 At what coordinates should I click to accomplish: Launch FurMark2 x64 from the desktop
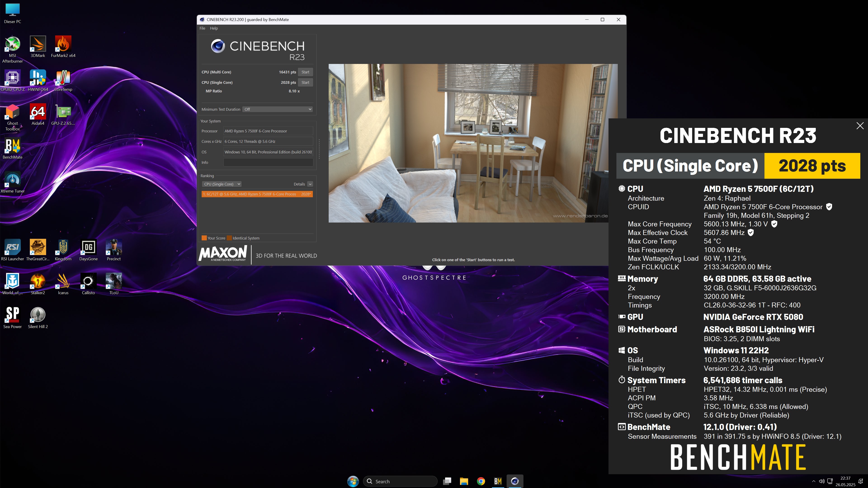coord(63,47)
